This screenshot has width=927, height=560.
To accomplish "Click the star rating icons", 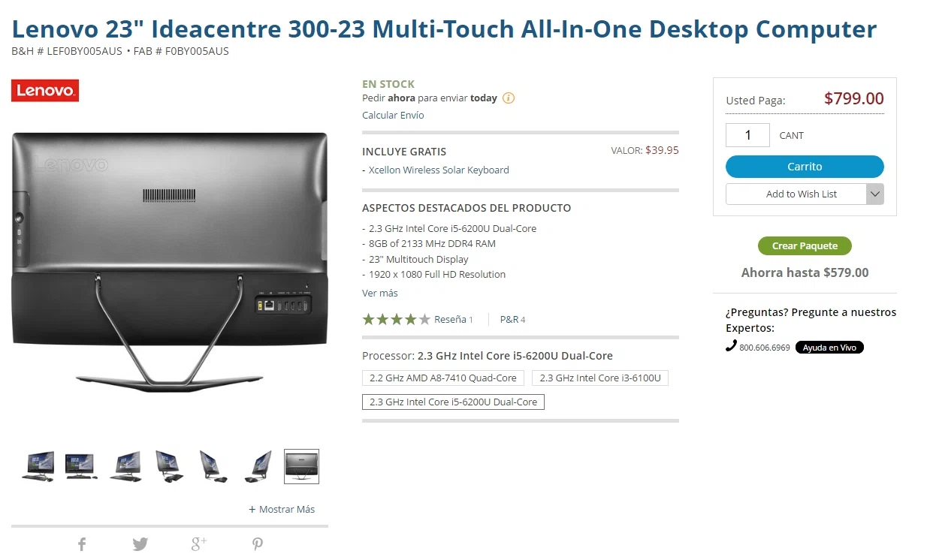I will pos(396,320).
